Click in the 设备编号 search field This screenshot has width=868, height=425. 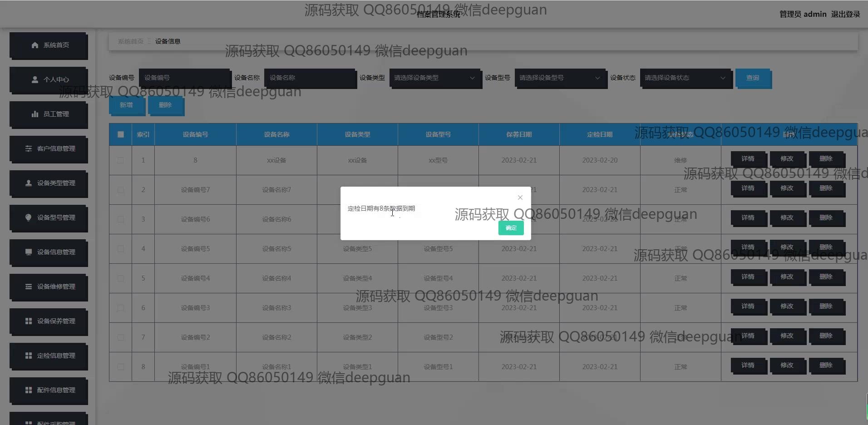[x=184, y=78]
